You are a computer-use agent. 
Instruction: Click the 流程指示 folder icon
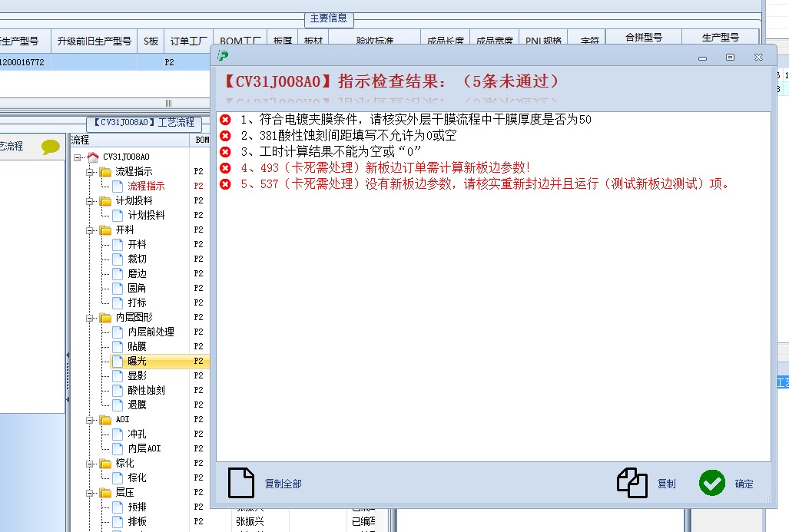click(105, 171)
